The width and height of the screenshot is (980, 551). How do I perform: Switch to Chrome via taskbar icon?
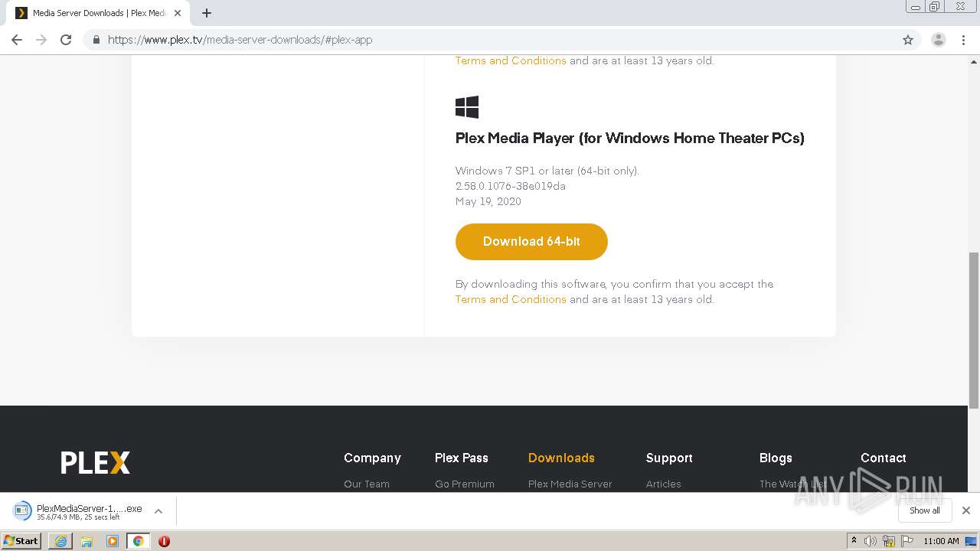[x=139, y=541]
